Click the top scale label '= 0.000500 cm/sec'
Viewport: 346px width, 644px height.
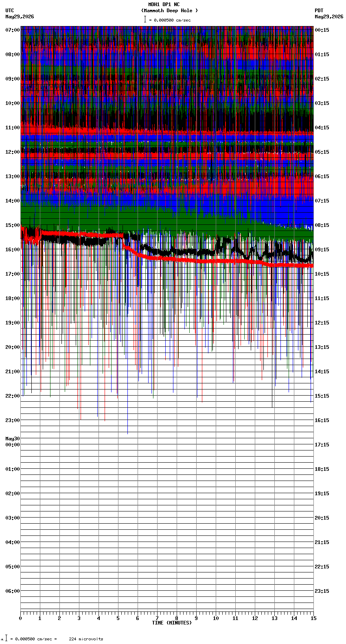click(170, 20)
